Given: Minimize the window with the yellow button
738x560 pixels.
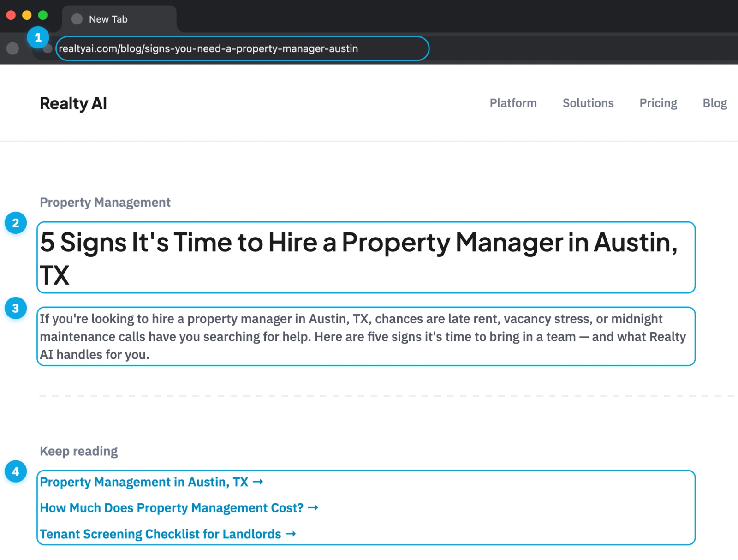Looking at the screenshot, I should (x=27, y=15).
